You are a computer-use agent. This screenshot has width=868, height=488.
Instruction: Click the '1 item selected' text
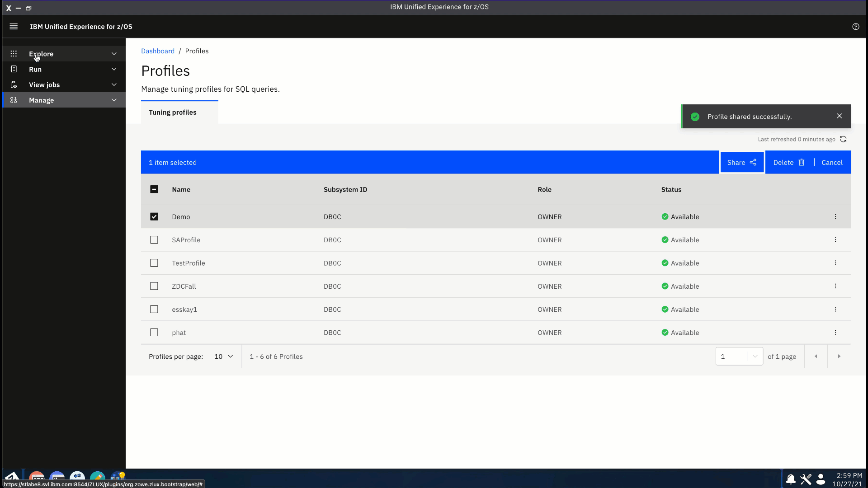tap(173, 163)
